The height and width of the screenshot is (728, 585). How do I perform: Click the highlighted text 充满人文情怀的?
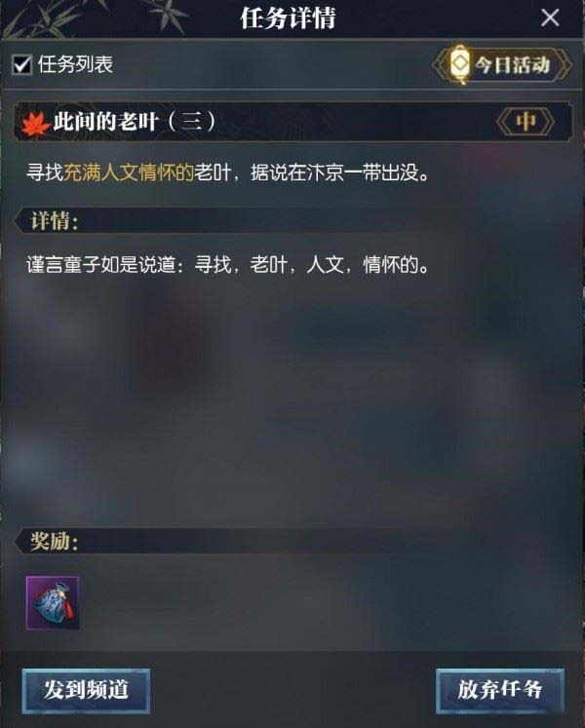point(129,172)
